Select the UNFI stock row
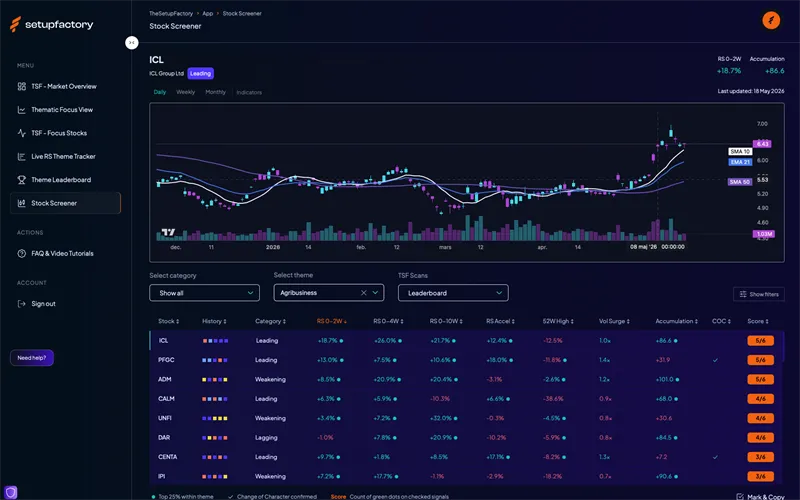This screenshot has width=800, height=500. point(467,418)
